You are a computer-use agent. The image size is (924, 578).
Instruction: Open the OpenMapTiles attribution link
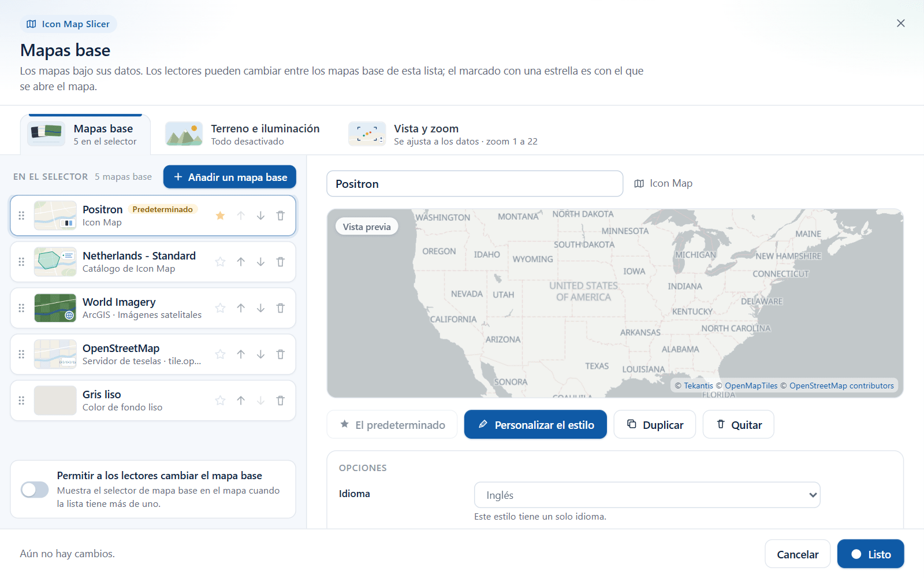click(751, 386)
